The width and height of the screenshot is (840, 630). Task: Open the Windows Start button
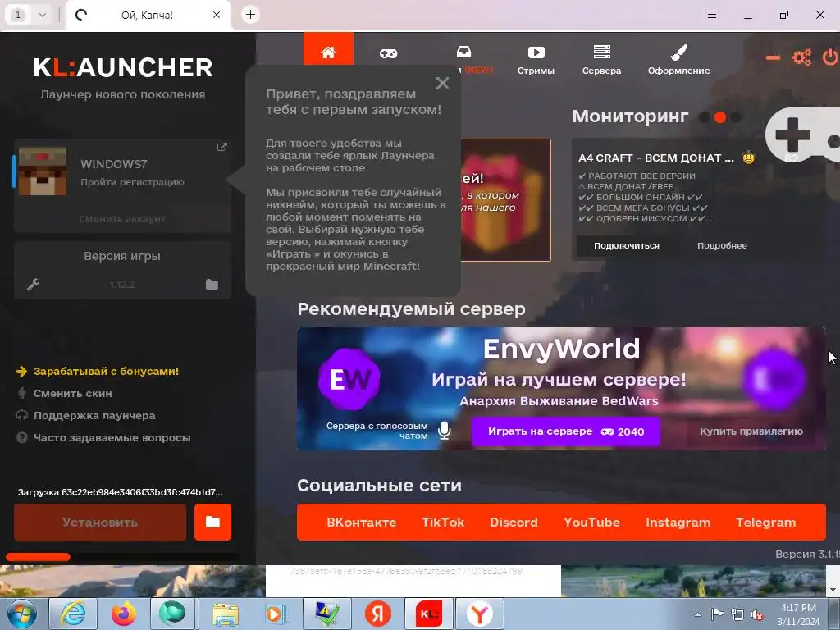pyautogui.click(x=22, y=614)
